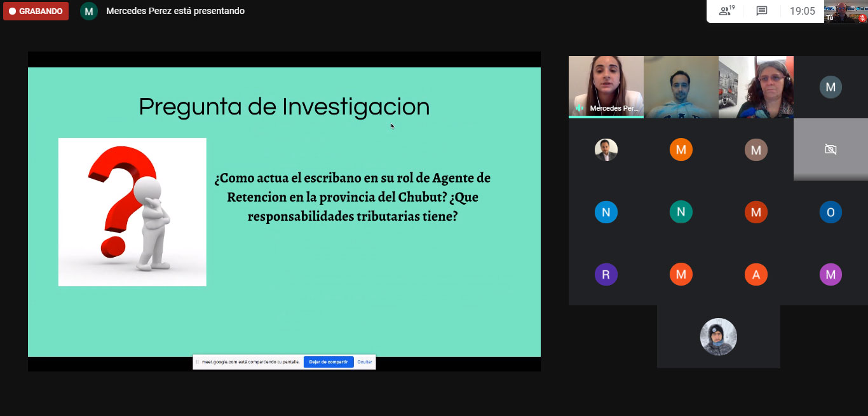Click the snow photo avatar in the bottom tile

pos(718,336)
